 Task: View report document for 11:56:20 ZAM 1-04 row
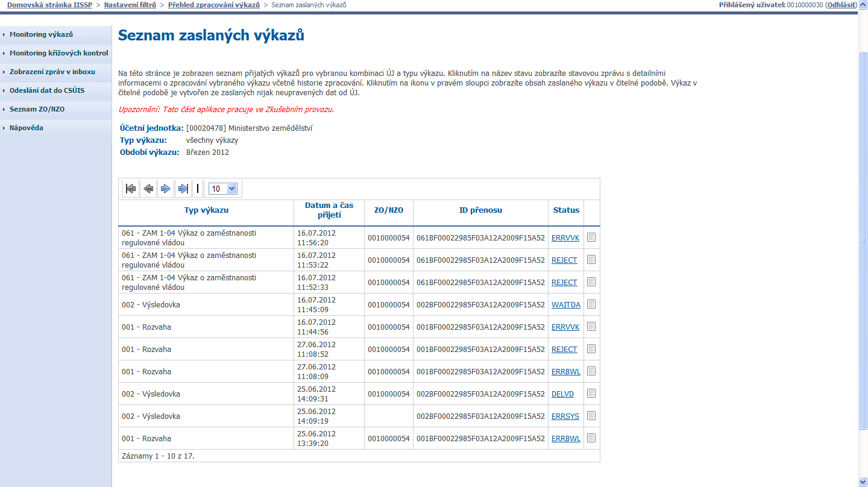click(591, 237)
